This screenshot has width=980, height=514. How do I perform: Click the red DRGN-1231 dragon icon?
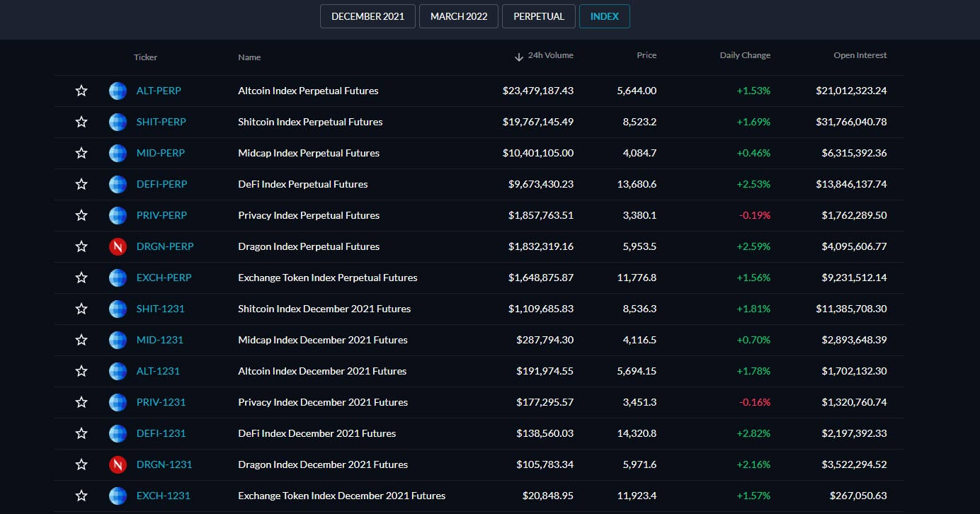click(x=118, y=464)
